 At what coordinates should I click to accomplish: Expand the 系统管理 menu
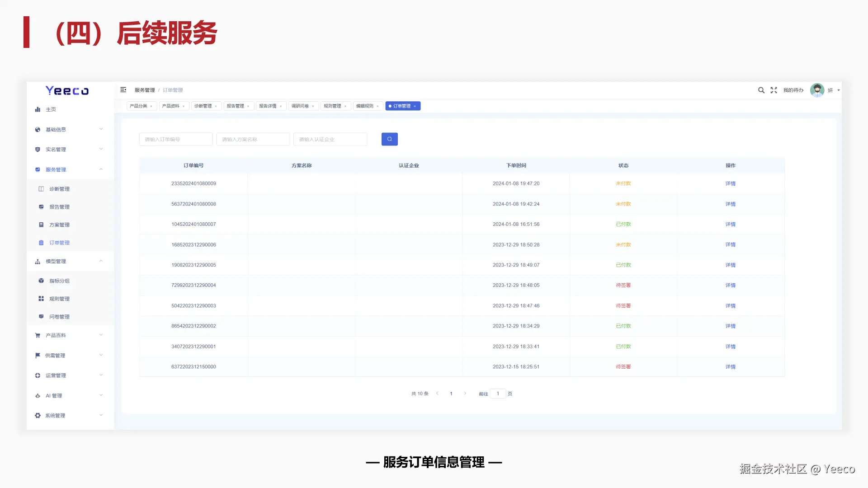coord(55,416)
